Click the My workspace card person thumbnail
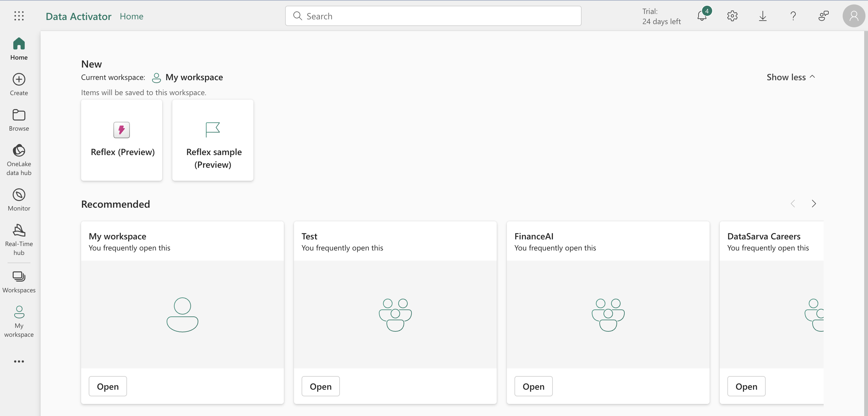The height and width of the screenshot is (416, 868). (182, 315)
